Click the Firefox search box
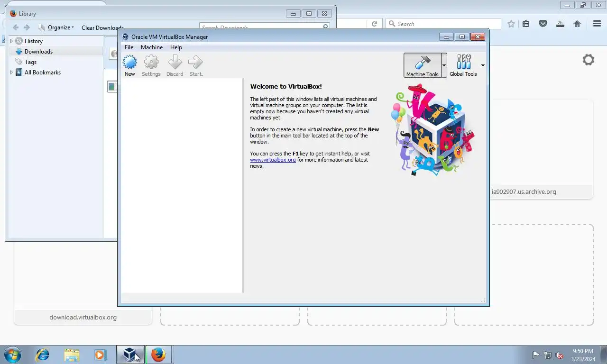This screenshot has height=364, width=607. [x=443, y=24]
